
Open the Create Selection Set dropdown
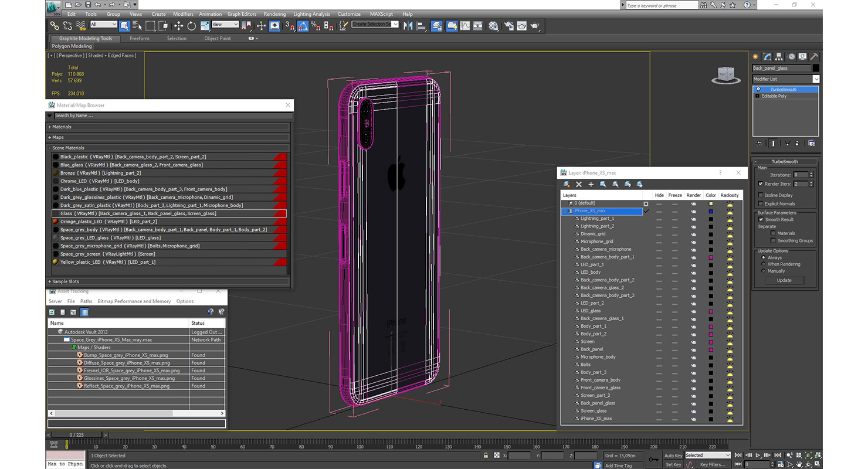(375, 25)
